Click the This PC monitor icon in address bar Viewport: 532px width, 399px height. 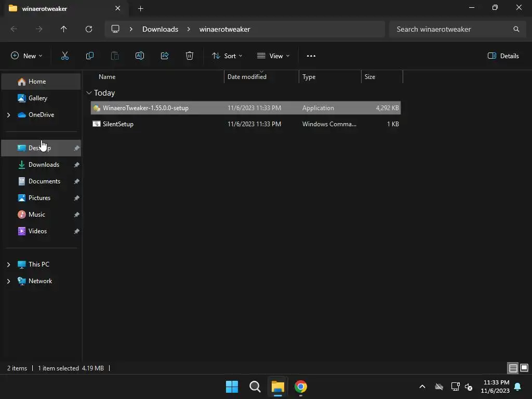tap(115, 29)
